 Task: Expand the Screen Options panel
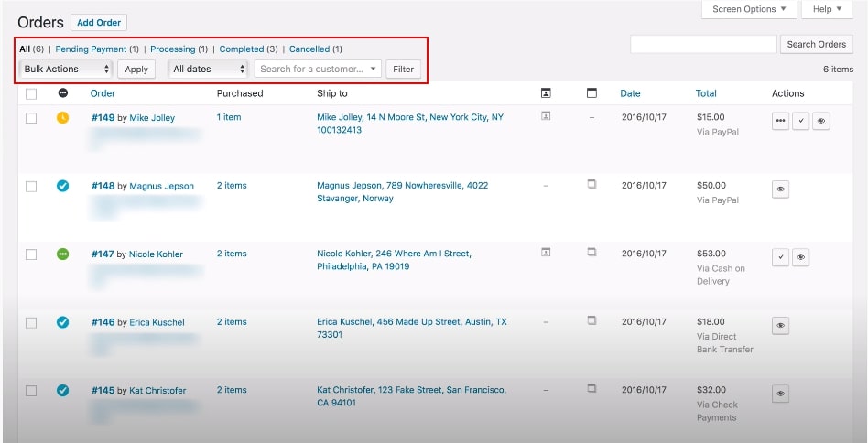click(x=749, y=9)
